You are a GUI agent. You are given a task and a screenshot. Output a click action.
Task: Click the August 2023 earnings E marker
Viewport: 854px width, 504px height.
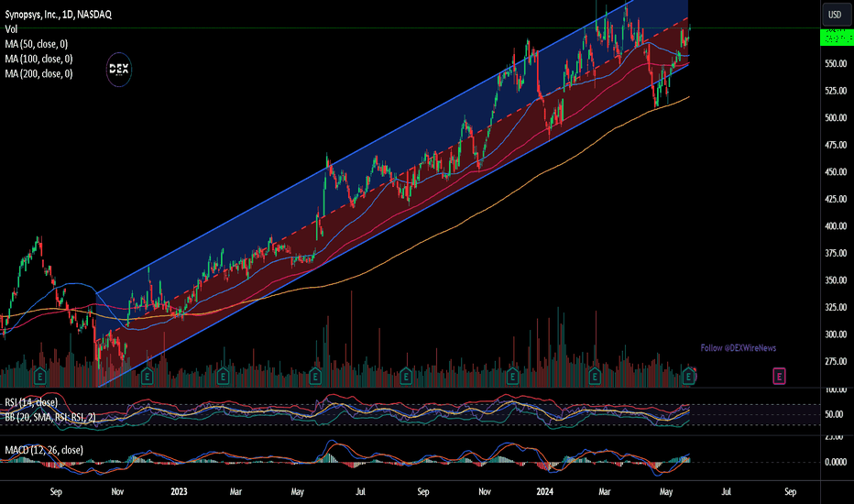tap(406, 376)
